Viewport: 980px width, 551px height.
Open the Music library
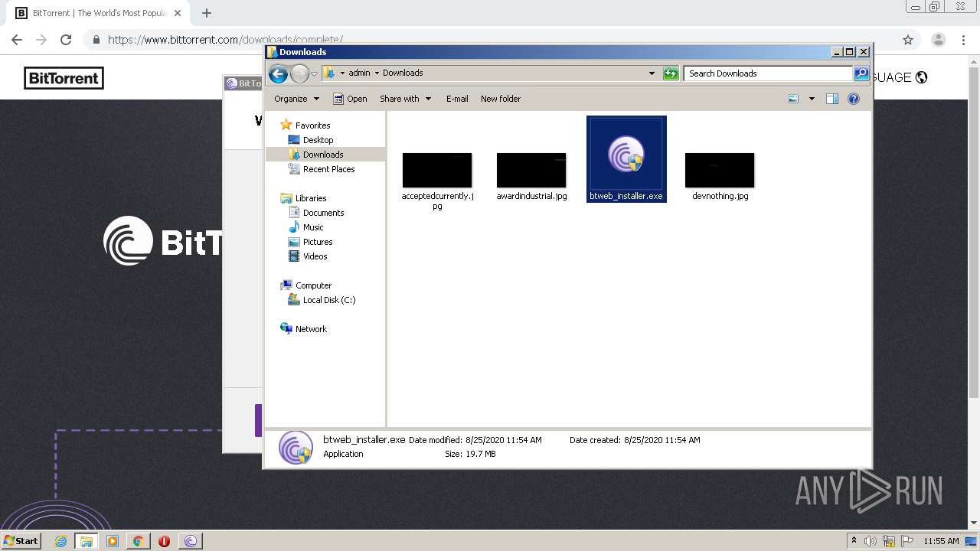click(306, 227)
